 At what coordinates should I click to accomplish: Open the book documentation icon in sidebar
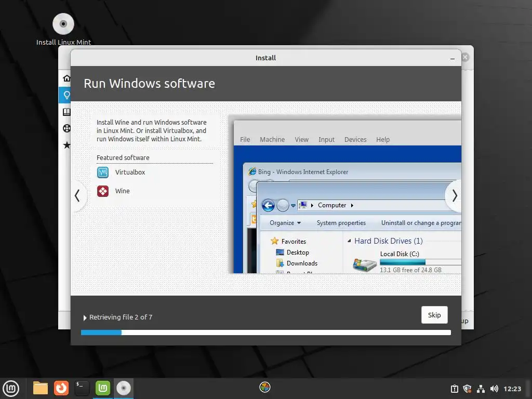[66, 112]
